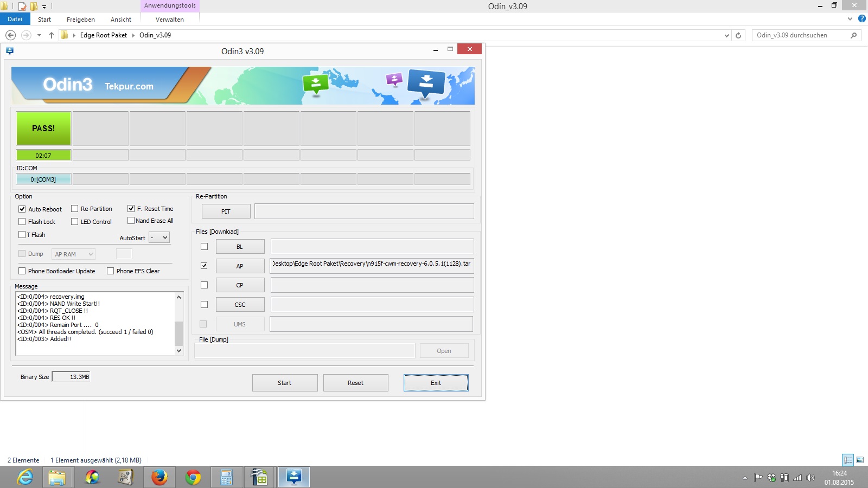This screenshot has width=868, height=488.
Task: Click the Reset button in Odin
Action: tap(356, 383)
